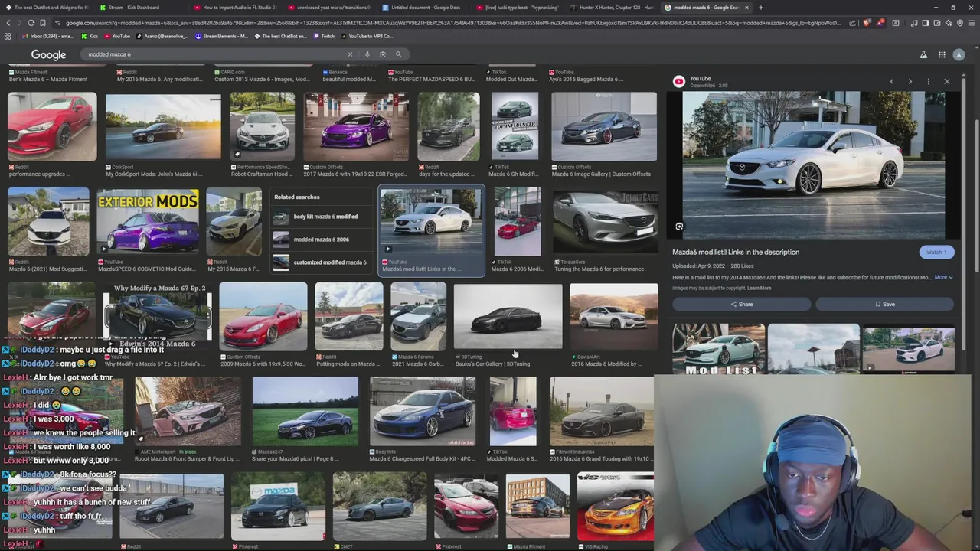Open the Google apps grid
The image size is (980, 551).
tap(942, 54)
